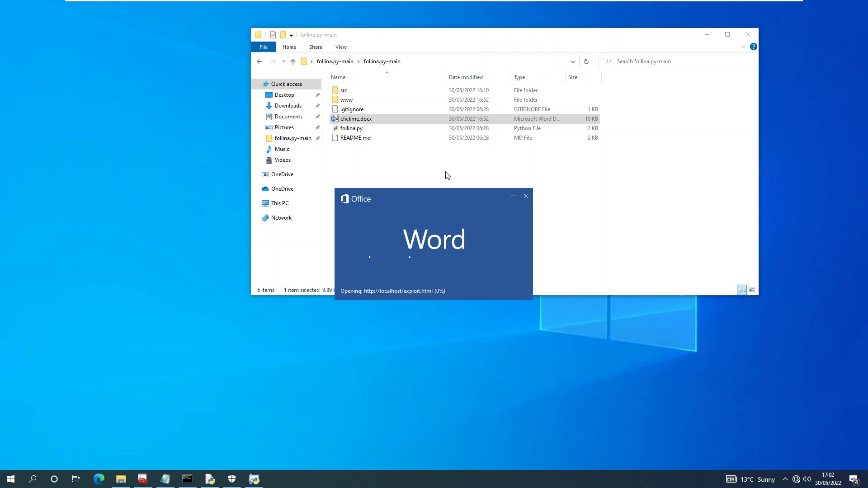Sort files by the Date modified column
This screenshot has width=868, height=488.
click(x=466, y=77)
